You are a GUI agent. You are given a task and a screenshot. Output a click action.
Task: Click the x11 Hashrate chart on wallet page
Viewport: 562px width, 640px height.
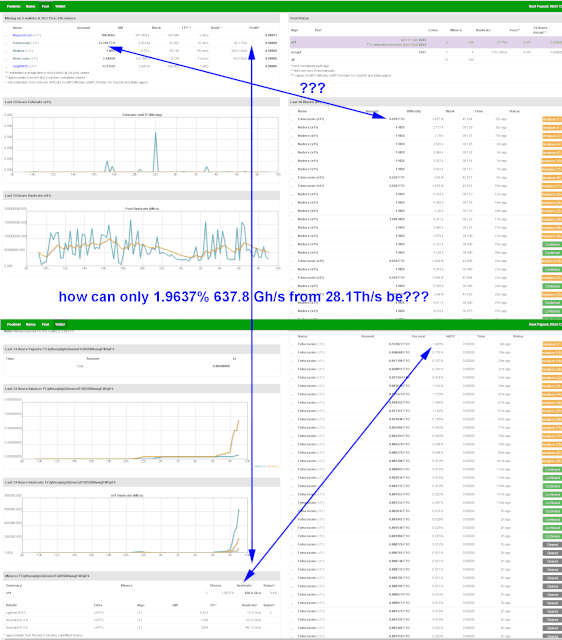click(x=135, y=525)
